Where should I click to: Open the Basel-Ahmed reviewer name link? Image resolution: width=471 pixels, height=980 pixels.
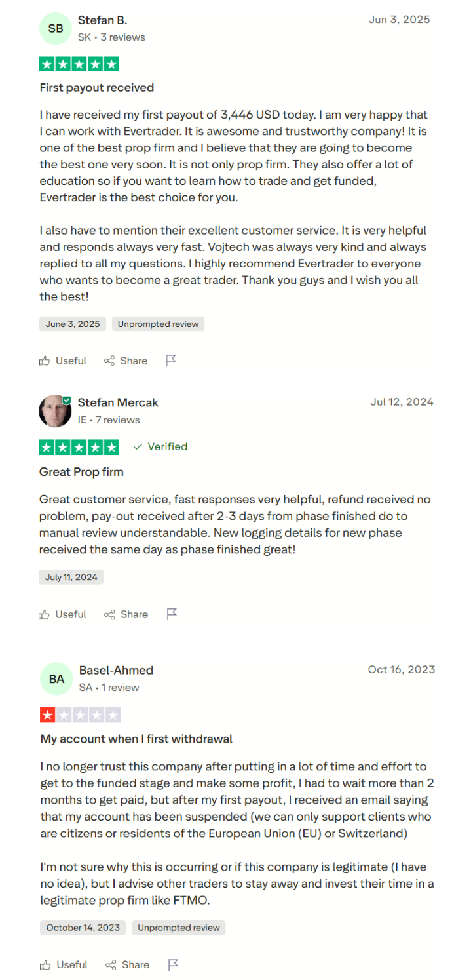tap(116, 670)
